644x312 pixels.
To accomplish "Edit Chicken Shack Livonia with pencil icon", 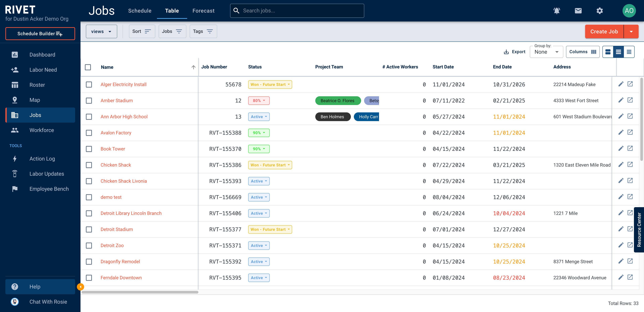I will point(621,180).
